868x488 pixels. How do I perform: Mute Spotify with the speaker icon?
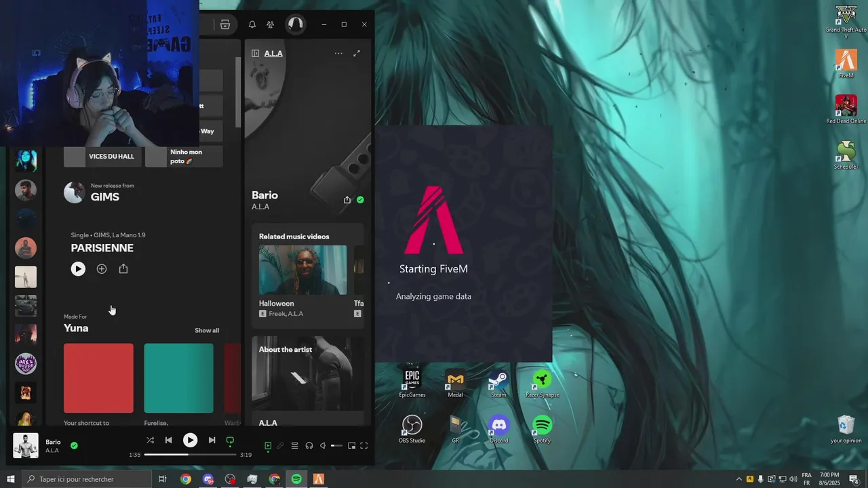(x=323, y=445)
